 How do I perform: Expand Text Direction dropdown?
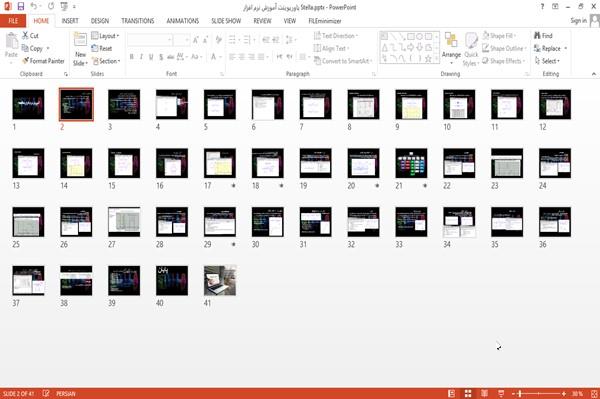point(336,36)
